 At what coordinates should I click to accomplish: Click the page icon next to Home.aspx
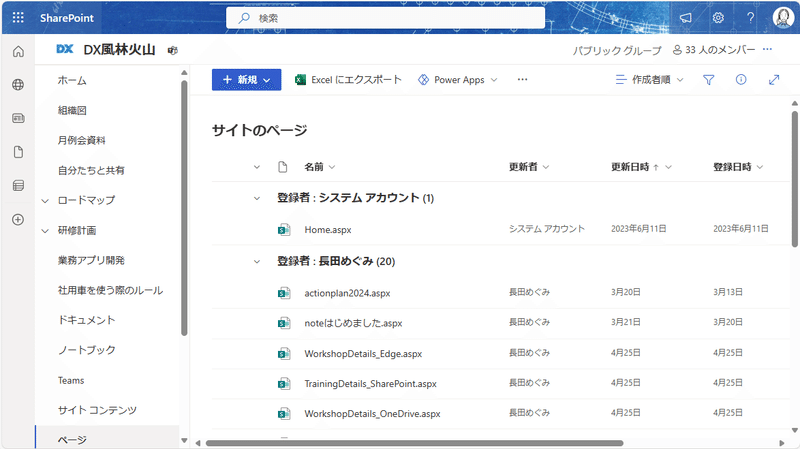[284, 230]
